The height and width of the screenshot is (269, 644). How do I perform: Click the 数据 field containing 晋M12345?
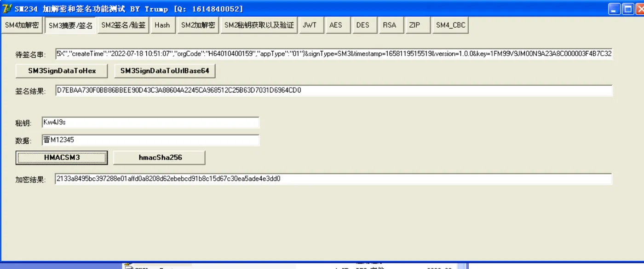coord(150,140)
